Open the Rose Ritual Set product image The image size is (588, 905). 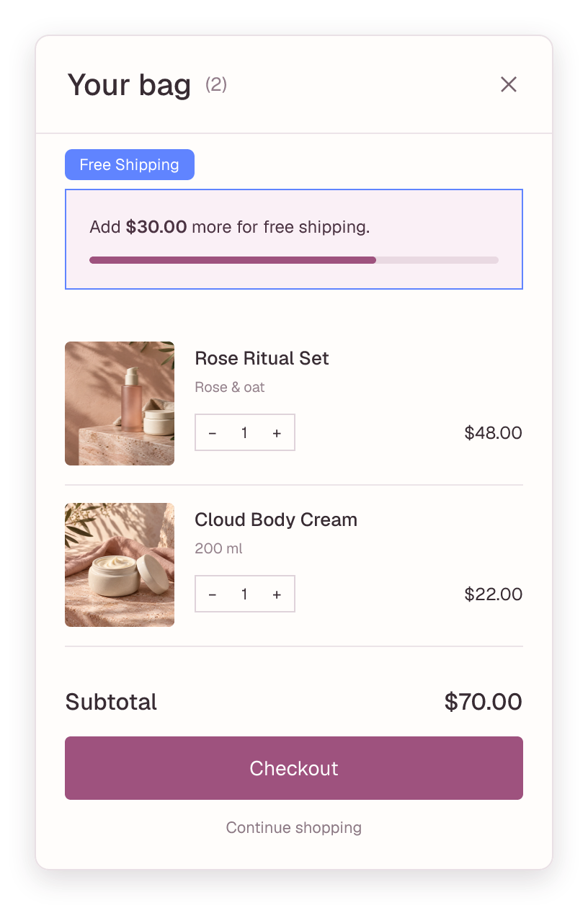coord(120,404)
